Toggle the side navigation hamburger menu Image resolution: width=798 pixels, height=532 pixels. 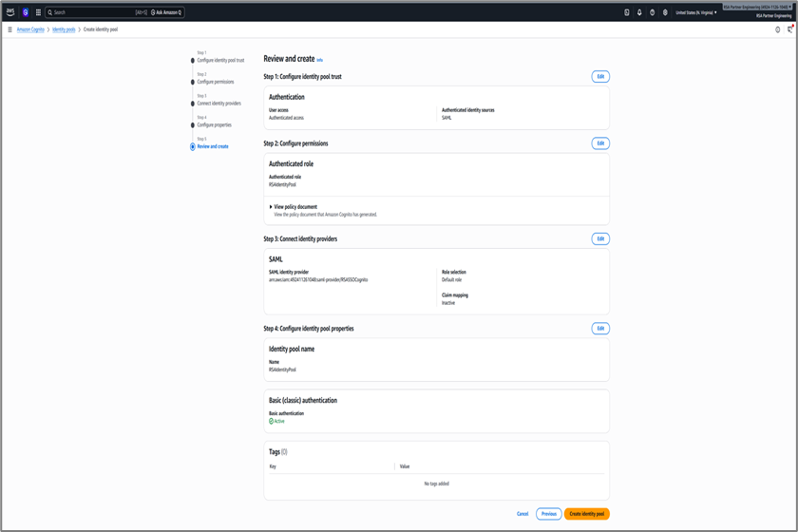[9, 29]
